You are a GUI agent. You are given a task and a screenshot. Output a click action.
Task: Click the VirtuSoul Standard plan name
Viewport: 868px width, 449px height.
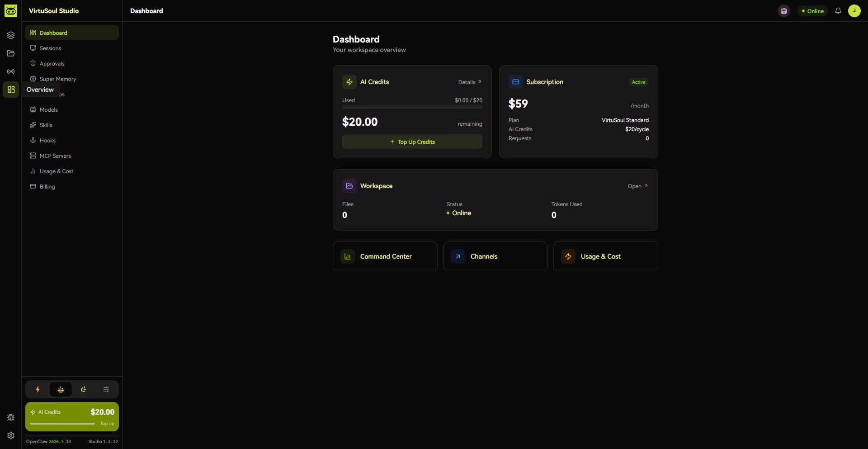(625, 120)
